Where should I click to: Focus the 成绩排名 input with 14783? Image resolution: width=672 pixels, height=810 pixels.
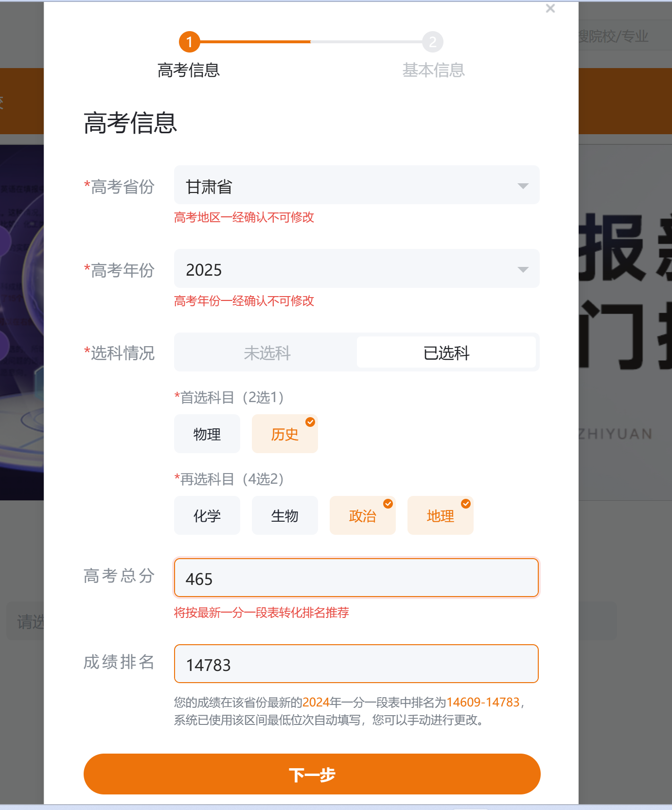point(356,664)
